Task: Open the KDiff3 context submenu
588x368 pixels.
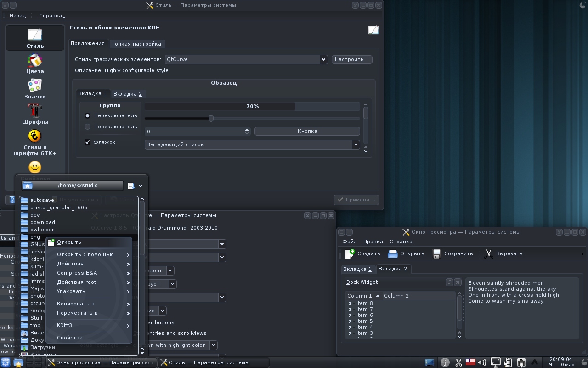Action: 90,325
